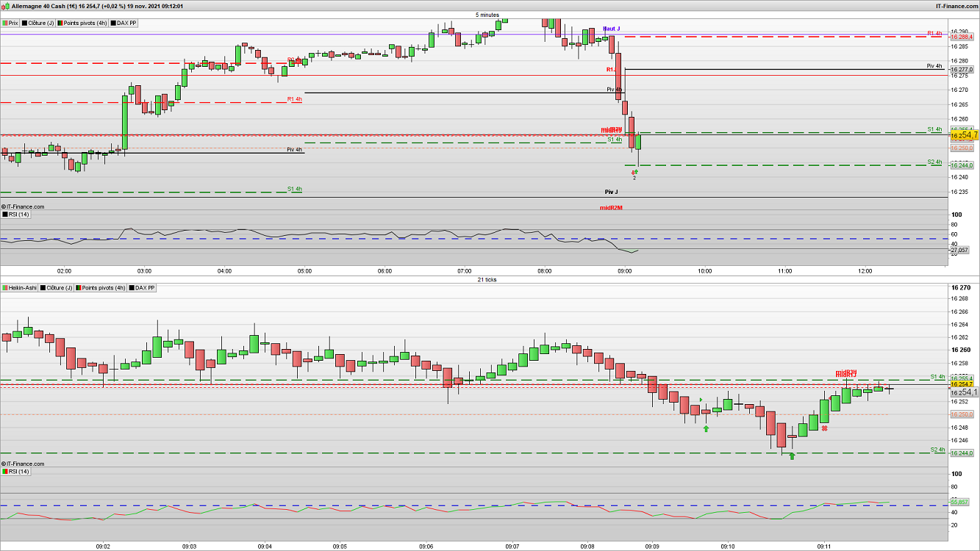Viewport: 980px width, 551px height.
Task: Select Piv 4h label at right edge of 5 minutes chart
Action: click(934, 66)
